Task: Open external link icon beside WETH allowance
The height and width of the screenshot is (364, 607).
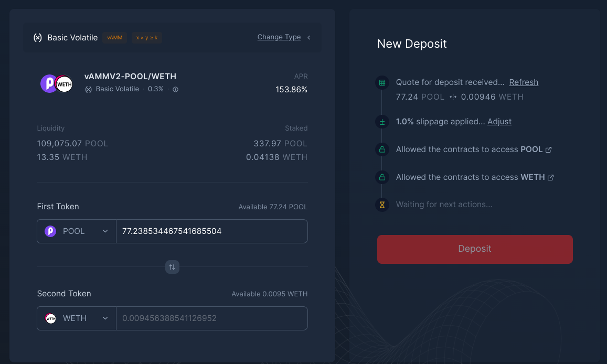Action: tap(550, 178)
